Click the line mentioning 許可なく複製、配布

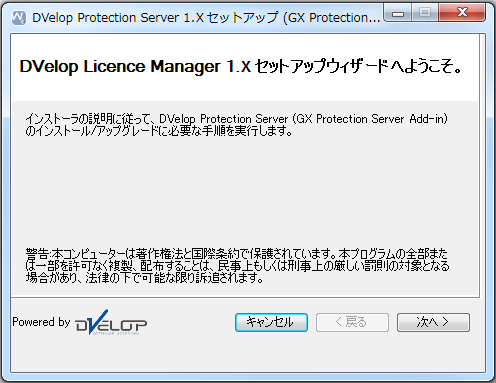[238, 266]
